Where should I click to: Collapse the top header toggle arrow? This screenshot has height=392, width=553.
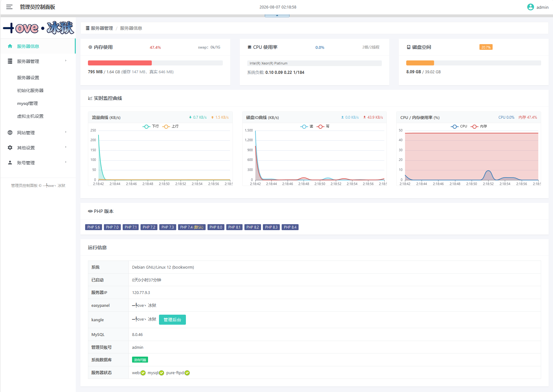pyautogui.click(x=277, y=15)
